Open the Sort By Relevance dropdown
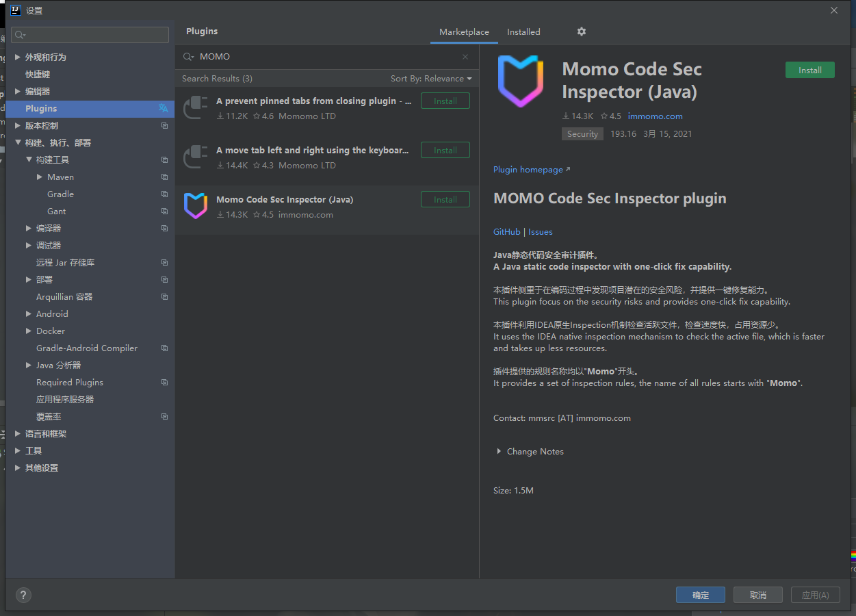 (431, 79)
